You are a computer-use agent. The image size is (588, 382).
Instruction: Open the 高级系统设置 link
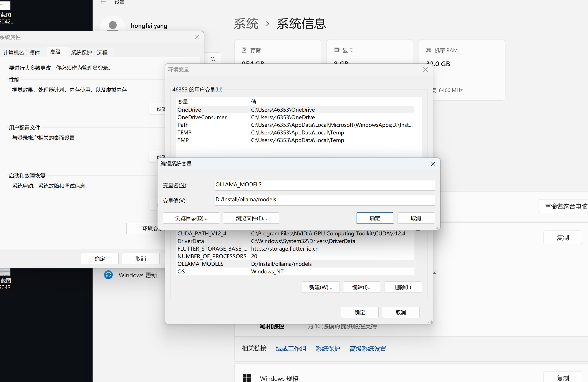point(368,348)
